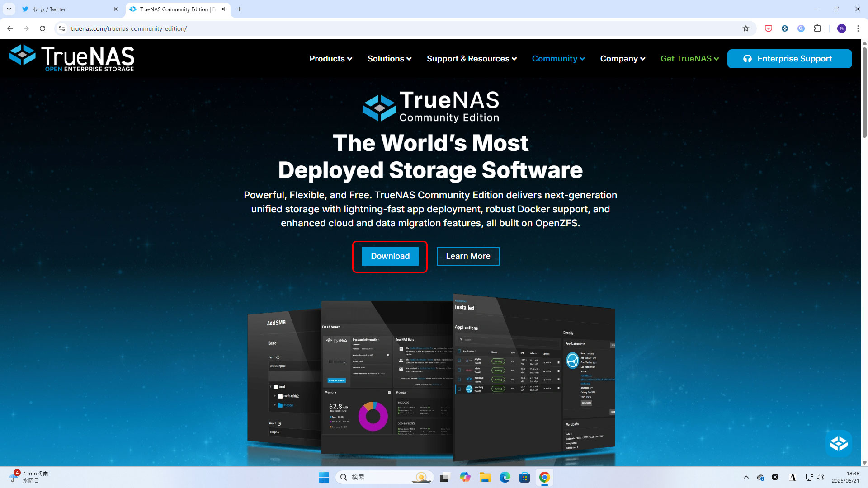Reload the current page
The image size is (868, 488).
tap(42, 28)
